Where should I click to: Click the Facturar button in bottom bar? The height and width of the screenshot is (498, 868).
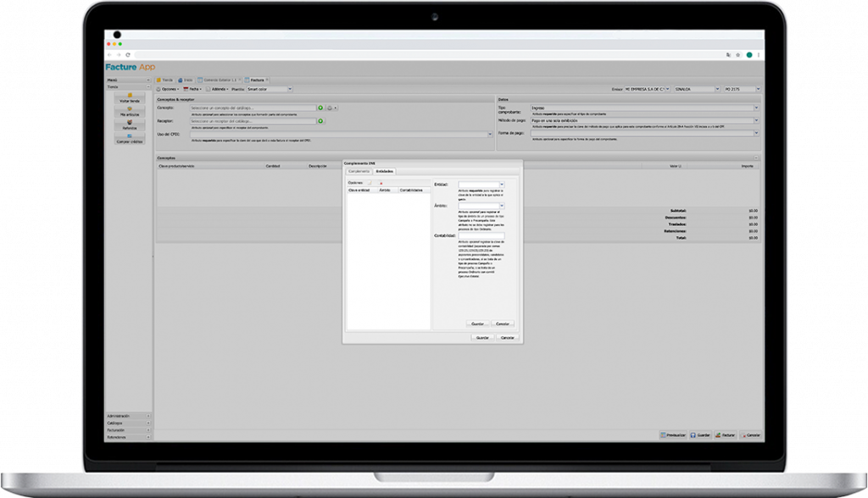[x=725, y=435]
